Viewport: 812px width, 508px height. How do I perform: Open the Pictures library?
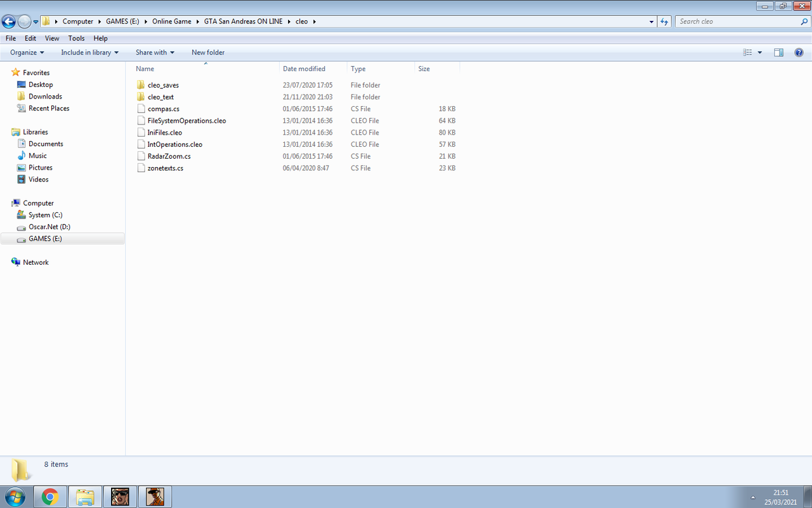click(40, 168)
